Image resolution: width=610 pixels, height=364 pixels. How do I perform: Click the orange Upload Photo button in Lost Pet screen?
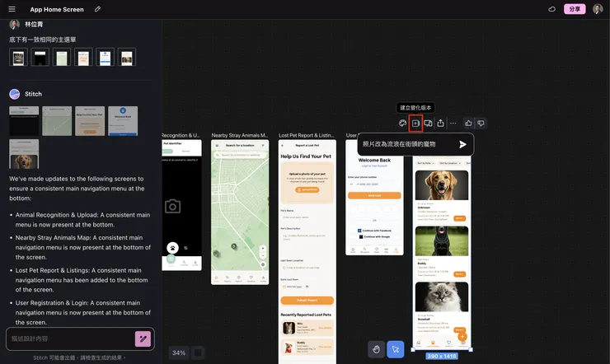point(307,189)
